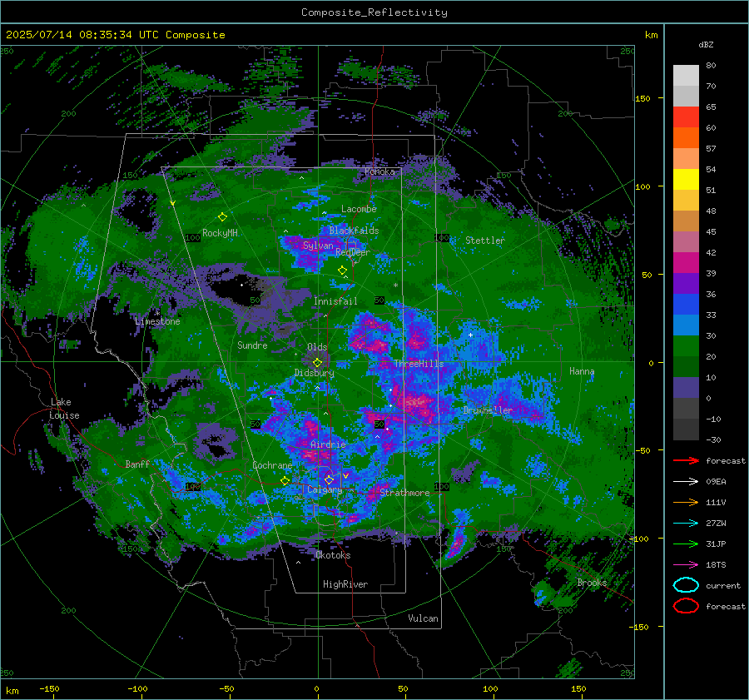Image resolution: width=749 pixels, height=700 pixels.
Task: Click the yellow diamond marker below Cochrane
Action: [285, 480]
